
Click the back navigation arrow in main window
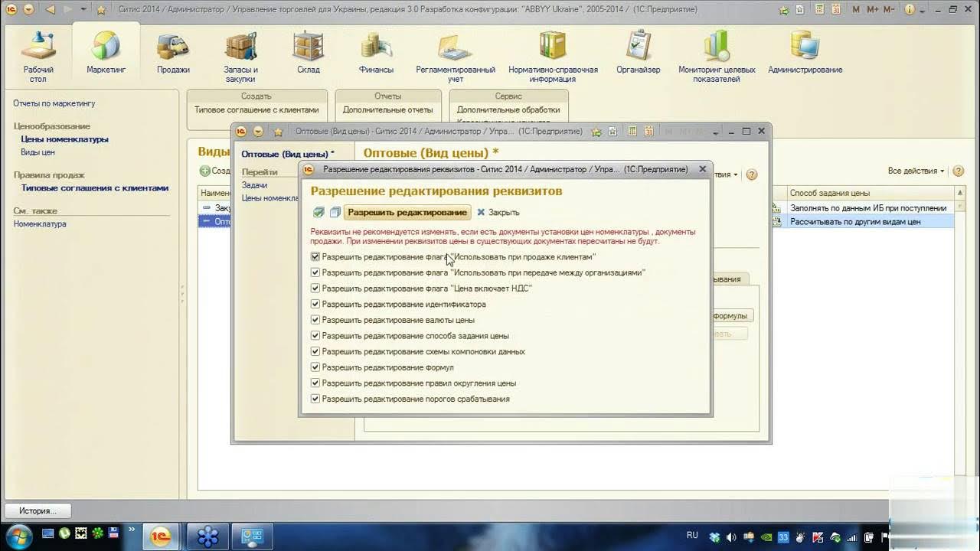51,10
